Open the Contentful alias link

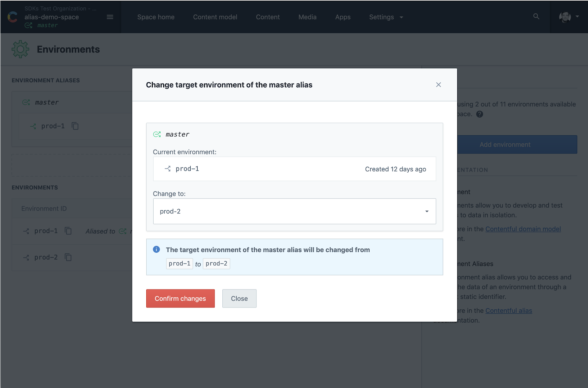click(x=509, y=310)
